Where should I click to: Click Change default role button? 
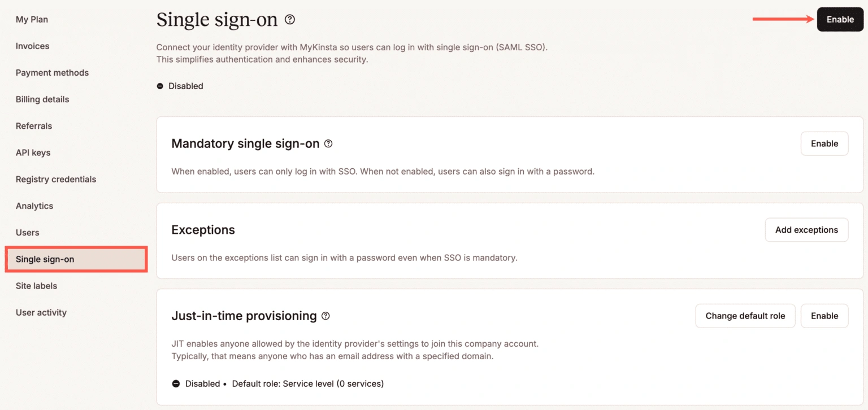pyautogui.click(x=745, y=316)
